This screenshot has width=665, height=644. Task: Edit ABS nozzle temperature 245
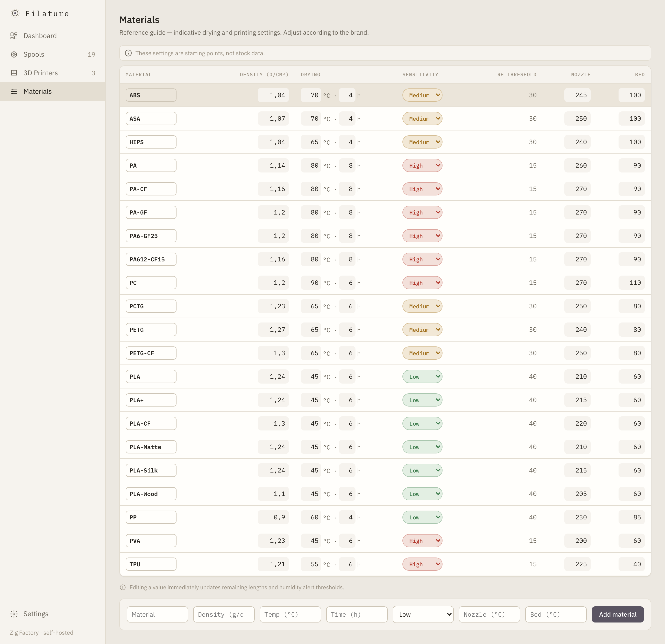point(577,95)
